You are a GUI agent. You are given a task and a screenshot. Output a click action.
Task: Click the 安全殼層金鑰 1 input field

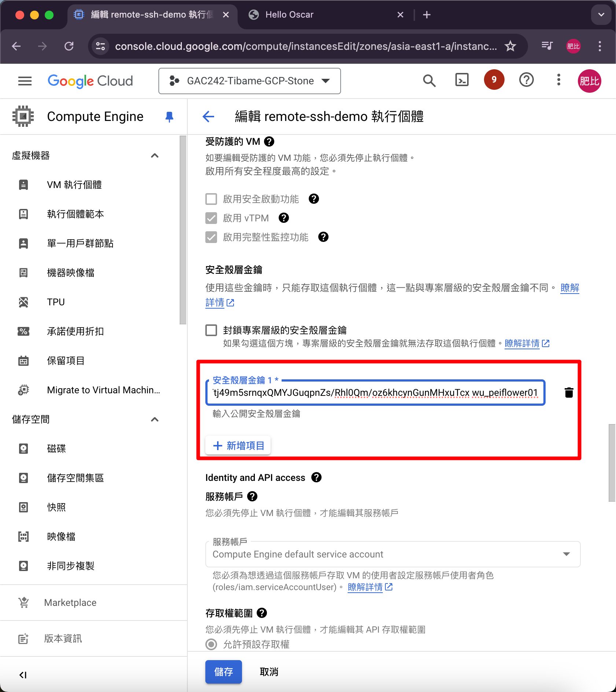[375, 393]
